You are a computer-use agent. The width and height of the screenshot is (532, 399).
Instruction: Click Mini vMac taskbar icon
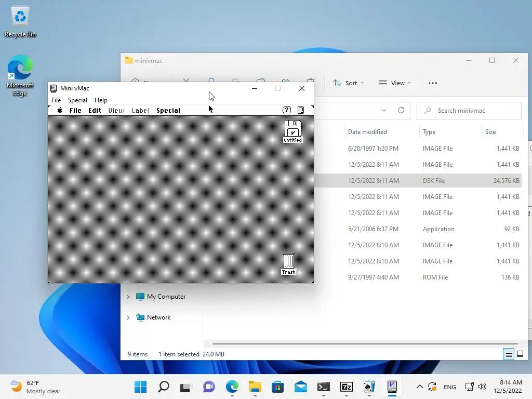[392, 387]
